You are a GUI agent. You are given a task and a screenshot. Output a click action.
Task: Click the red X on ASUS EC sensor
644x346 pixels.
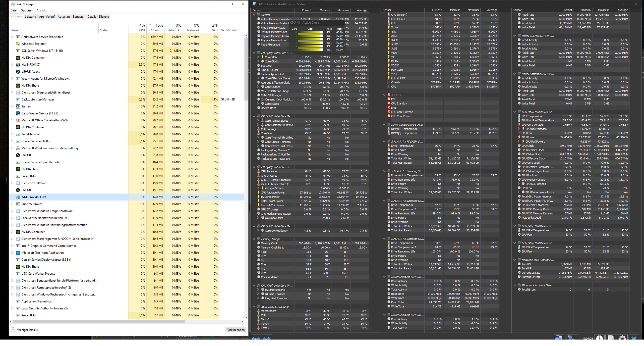click(x=389, y=95)
